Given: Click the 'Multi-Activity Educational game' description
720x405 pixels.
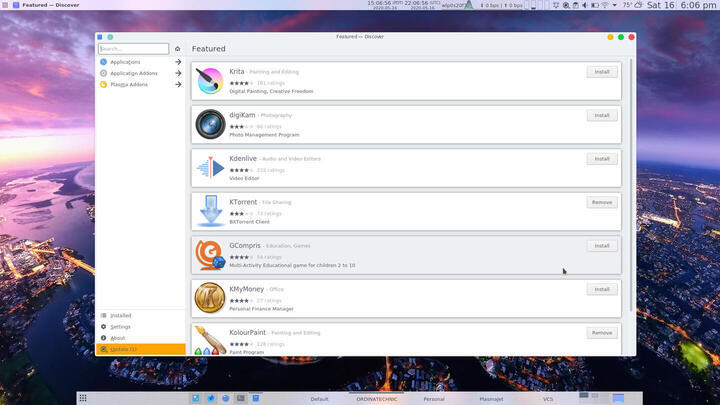Looking at the screenshot, I should [292, 265].
